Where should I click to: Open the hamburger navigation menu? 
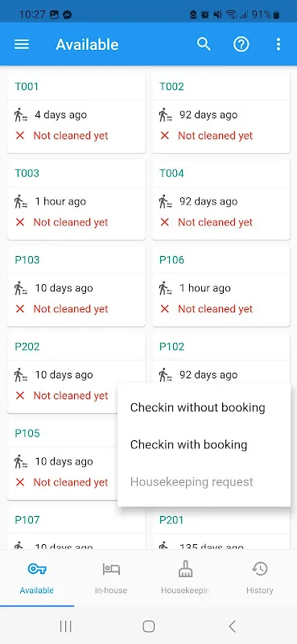[22, 44]
